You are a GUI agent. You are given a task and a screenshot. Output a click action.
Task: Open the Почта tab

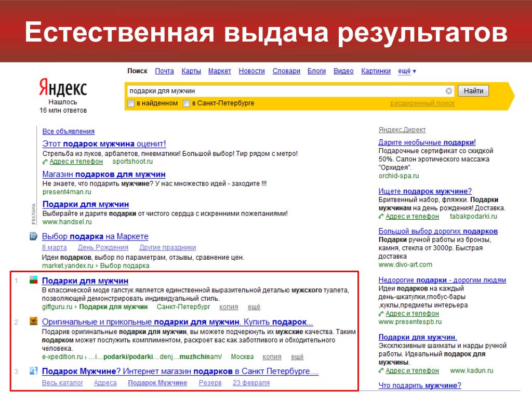coord(164,71)
